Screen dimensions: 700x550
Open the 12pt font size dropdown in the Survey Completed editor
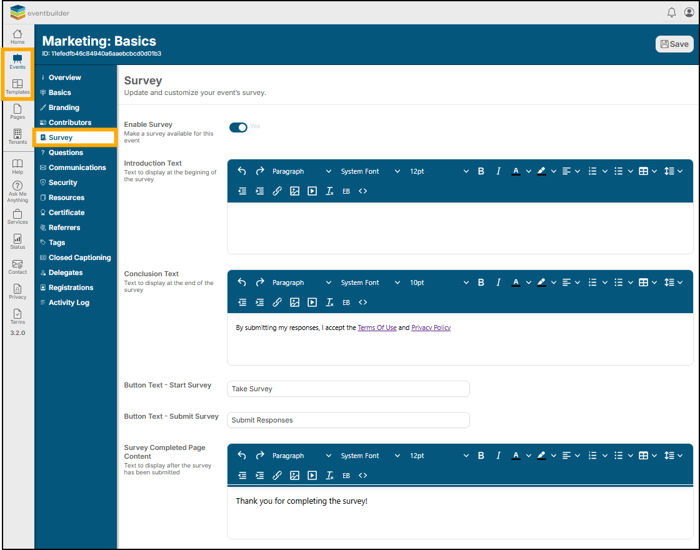438,455
